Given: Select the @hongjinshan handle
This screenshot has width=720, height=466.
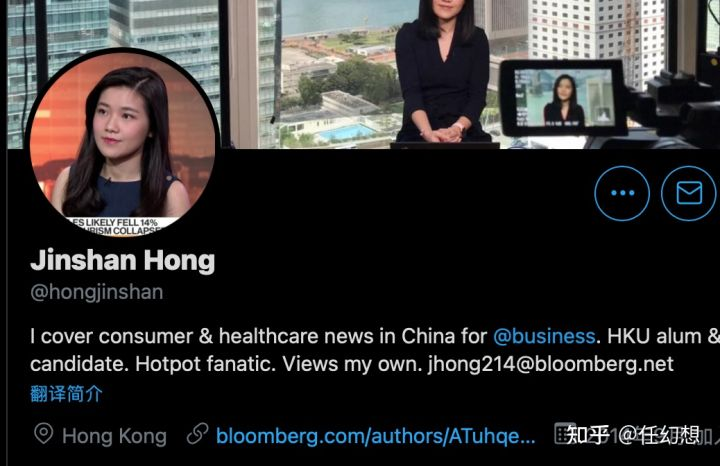Looking at the screenshot, I should tap(97, 292).
